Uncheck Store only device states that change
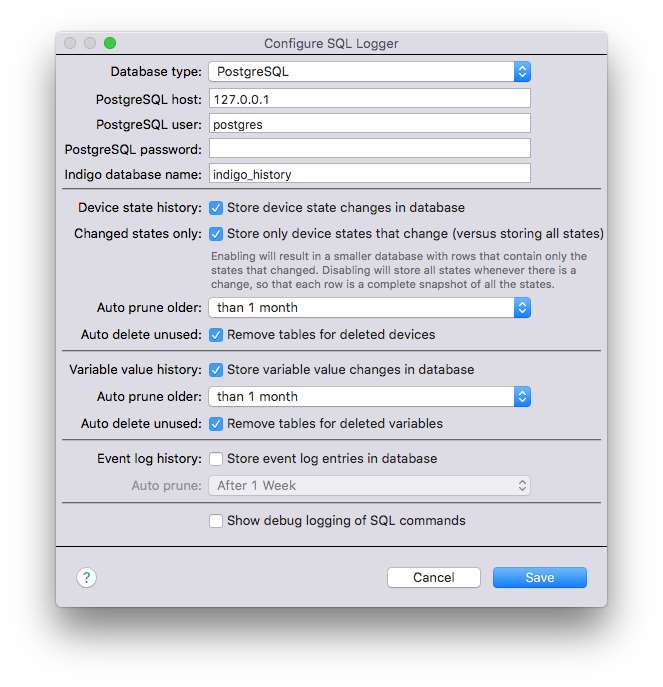The image size is (663, 687). (216, 234)
